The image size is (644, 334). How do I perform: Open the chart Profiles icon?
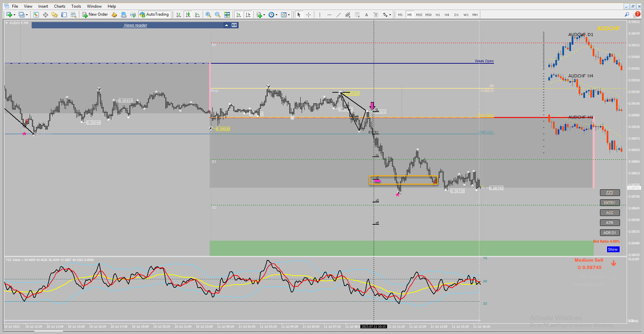coord(21,15)
